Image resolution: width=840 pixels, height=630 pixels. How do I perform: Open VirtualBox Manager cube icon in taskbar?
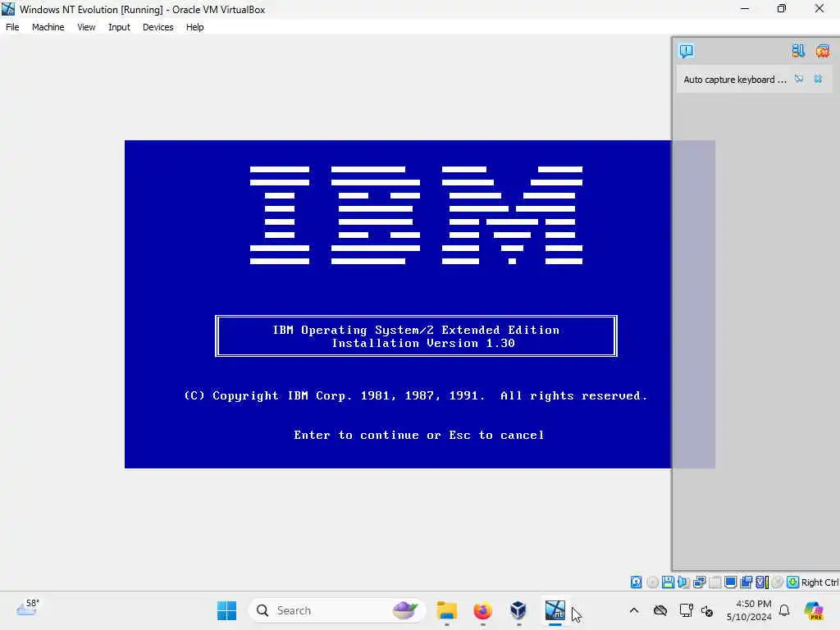pyautogui.click(x=518, y=610)
